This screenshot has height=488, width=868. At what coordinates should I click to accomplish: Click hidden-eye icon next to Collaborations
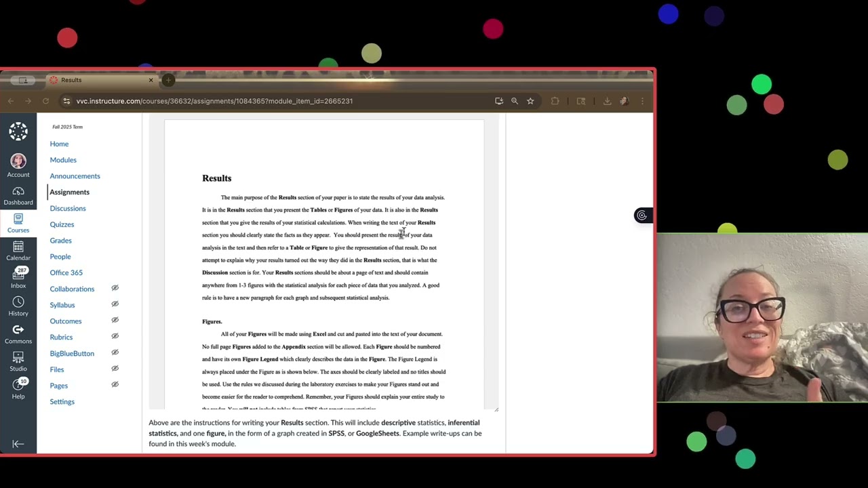[x=115, y=288]
